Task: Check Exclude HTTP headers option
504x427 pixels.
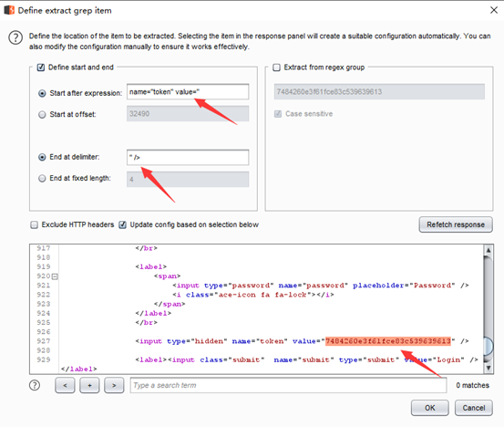Action: 34,224
